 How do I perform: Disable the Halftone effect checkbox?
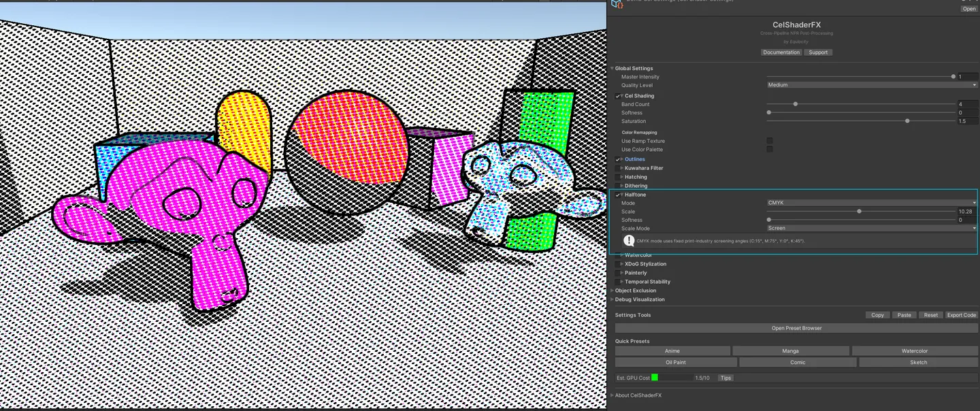point(618,195)
